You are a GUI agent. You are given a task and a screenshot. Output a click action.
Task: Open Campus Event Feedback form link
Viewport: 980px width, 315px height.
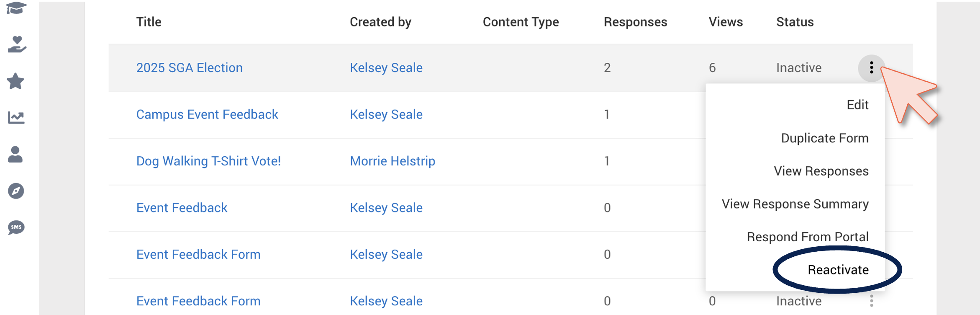click(207, 114)
